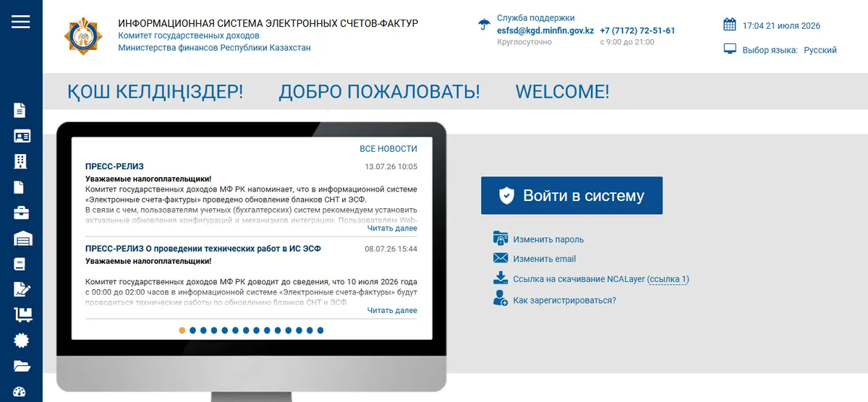Image resolution: width=868 pixels, height=402 pixels.
Task: Click the WELCOME! heading
Action: tap(562, 92)
